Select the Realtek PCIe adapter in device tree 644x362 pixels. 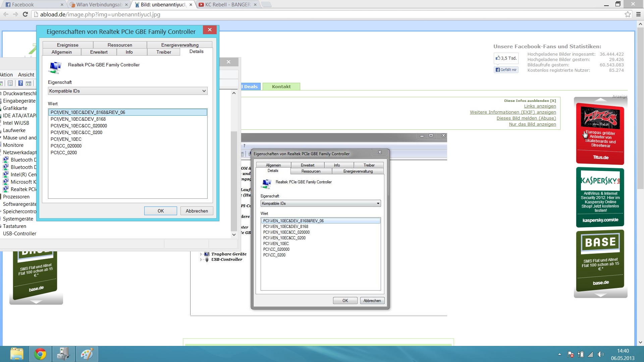pyautogui.click(x=23, y=189)
